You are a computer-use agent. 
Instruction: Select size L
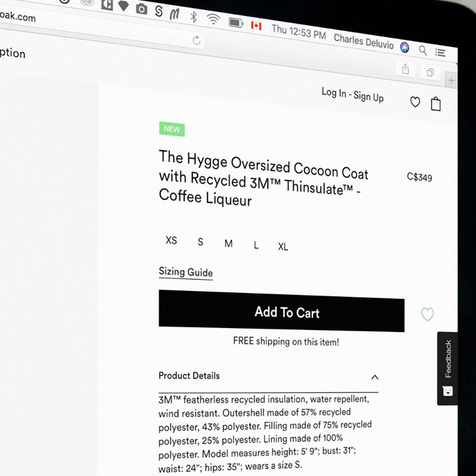click(x=256, y=245)
